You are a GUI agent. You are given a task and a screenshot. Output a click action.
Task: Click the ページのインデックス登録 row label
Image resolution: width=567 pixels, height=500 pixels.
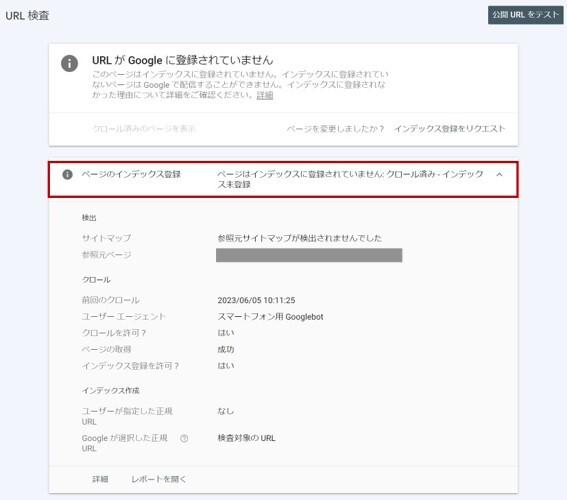click(x=131, y=175)
